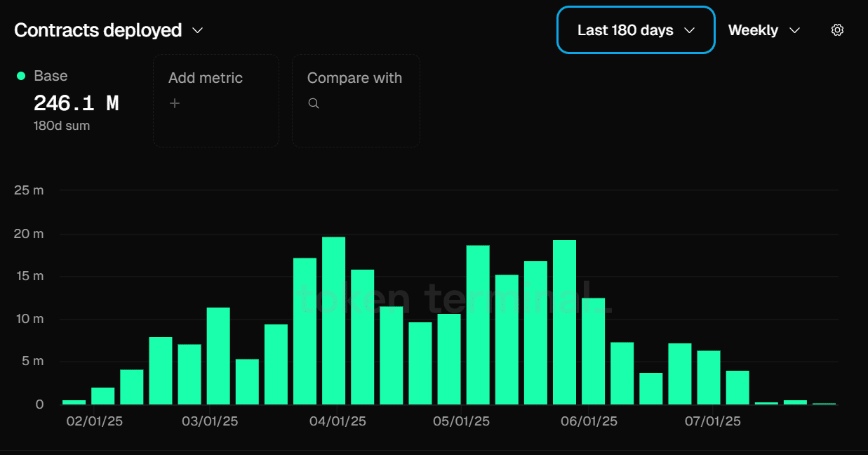The image size is (868, 455).
Task: Click the chevron beside Weekly
Action: [794, 30]
